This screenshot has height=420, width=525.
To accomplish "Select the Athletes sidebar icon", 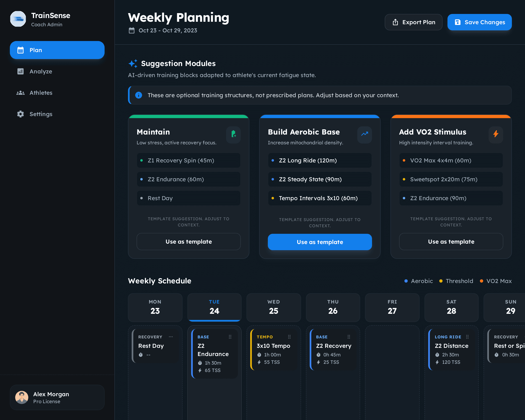I will pyautogui.click(x=21, y=92).
